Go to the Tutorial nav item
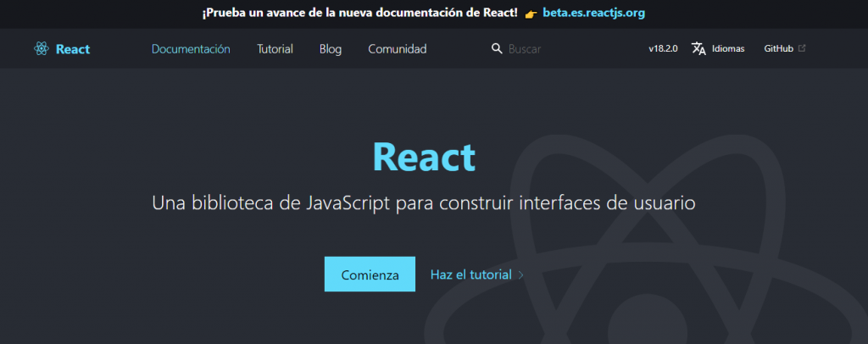This screenshot has height=344, width=868. (x=275, y=49)
